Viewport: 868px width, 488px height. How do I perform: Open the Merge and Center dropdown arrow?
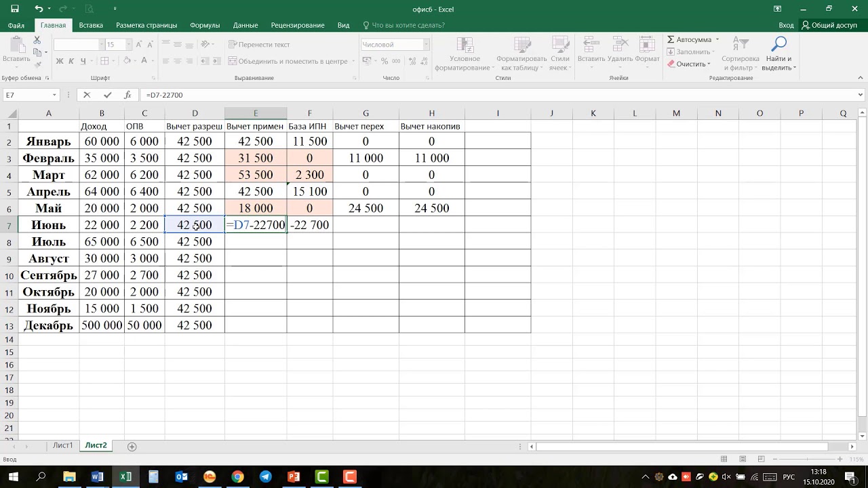(353, 61)
